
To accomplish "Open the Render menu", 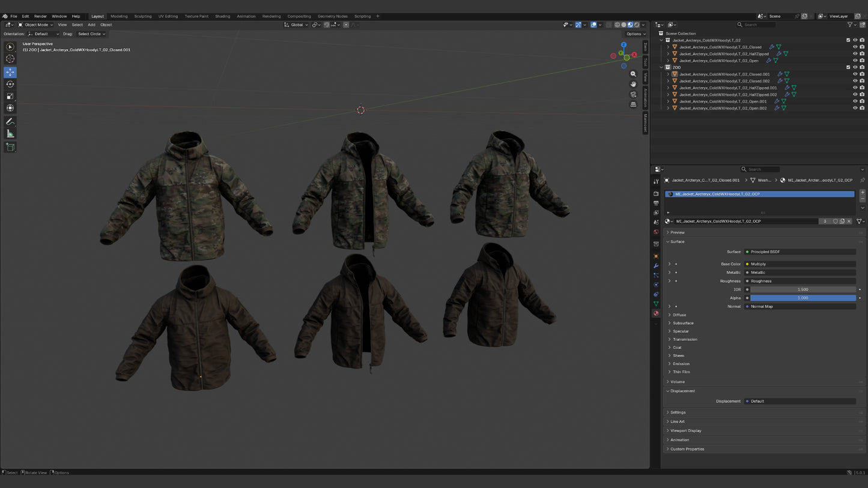I will pos(40,16).
